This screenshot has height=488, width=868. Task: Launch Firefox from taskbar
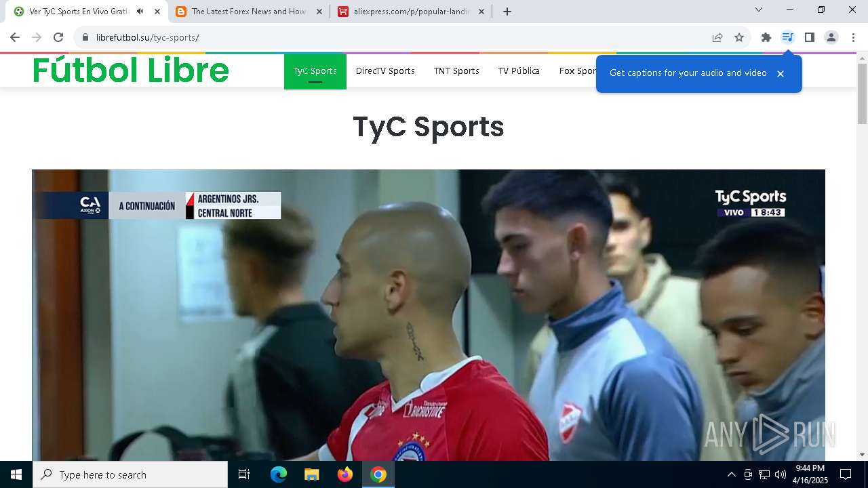(x=345, y=474)
